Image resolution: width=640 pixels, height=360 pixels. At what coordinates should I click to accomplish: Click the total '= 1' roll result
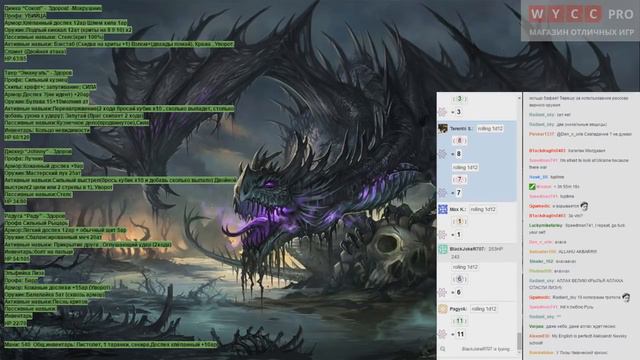(x=456, y=235)
